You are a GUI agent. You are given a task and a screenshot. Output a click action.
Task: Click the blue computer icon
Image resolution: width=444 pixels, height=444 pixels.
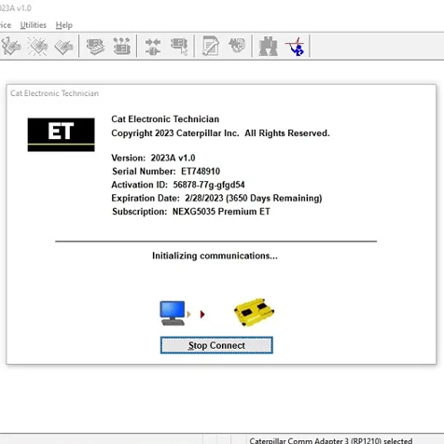[173, 313]
